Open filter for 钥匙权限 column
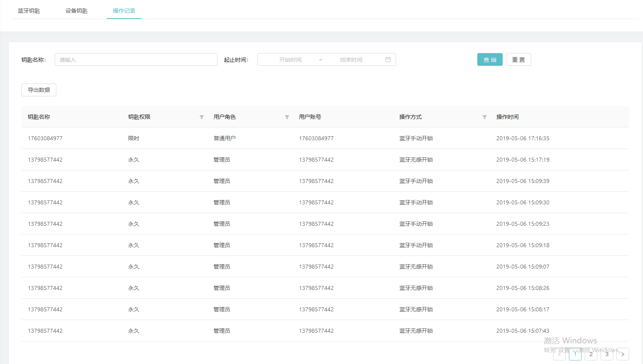Viewport: 643px width, 364px height. 201,117
